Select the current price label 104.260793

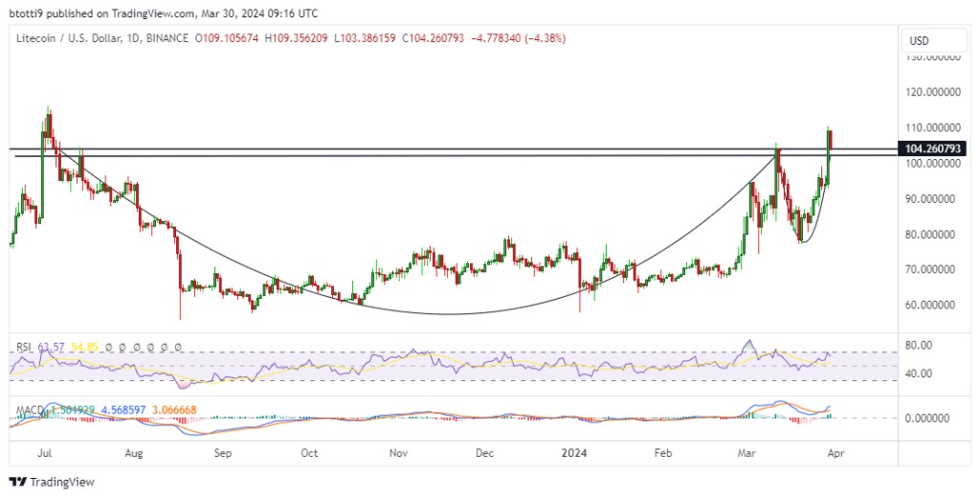(x=932, y=148)
